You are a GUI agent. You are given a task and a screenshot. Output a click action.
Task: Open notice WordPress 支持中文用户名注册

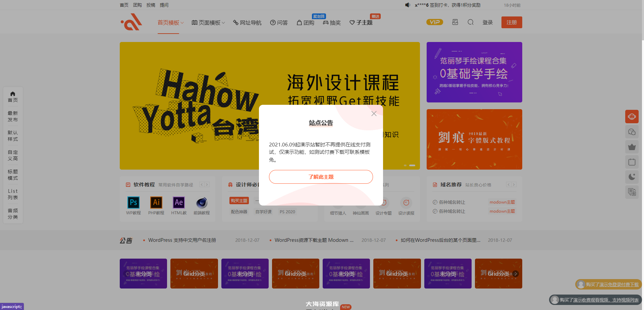[182, 240]
